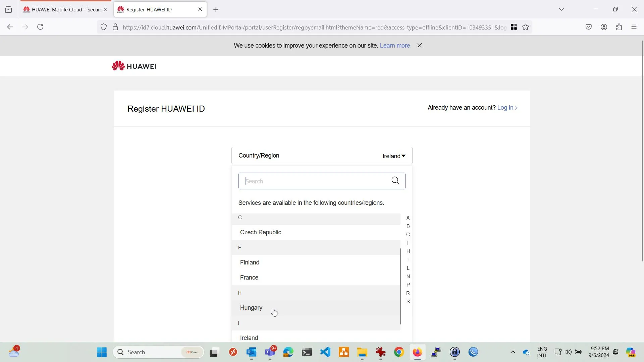Open Visual Studio Code from taskbar
This screenshot has width=644, height=362.
click(x=325, y=352)
